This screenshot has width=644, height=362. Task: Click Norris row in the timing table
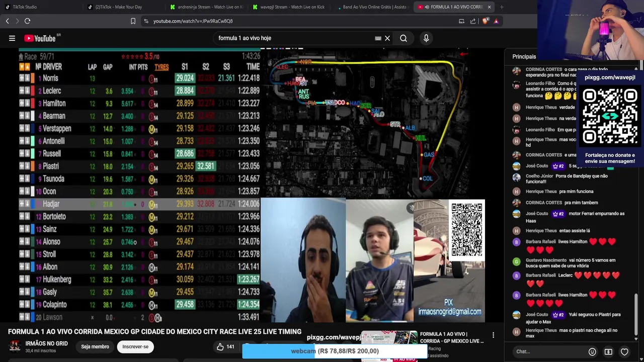[x=139, y=78]
